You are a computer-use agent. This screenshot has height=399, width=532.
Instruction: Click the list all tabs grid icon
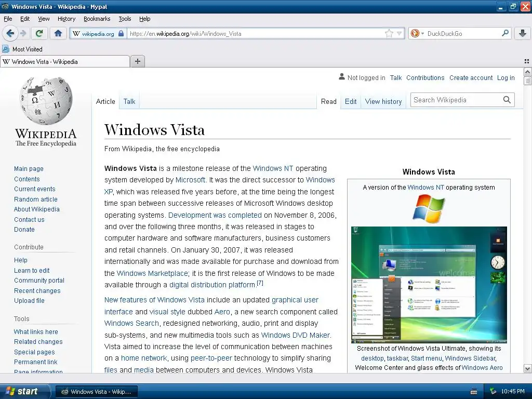click(527, 61)
